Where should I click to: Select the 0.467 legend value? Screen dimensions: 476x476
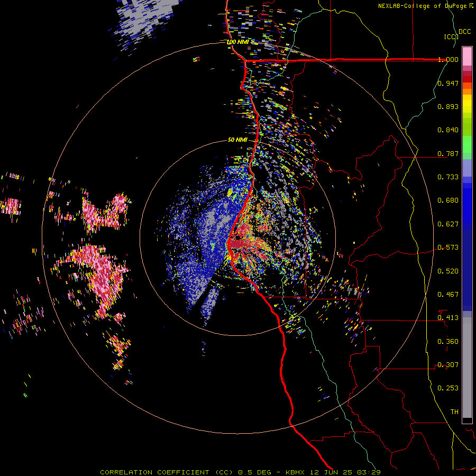[448, 295]
